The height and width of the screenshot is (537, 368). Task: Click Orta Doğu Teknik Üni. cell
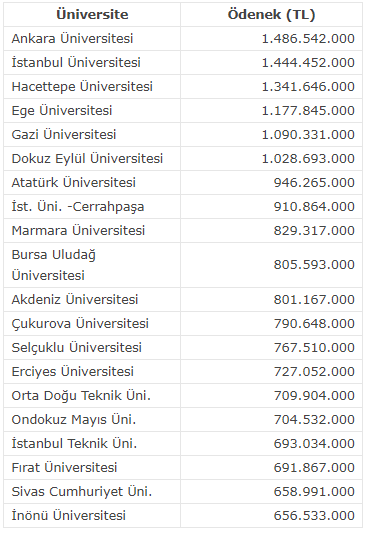92,396
